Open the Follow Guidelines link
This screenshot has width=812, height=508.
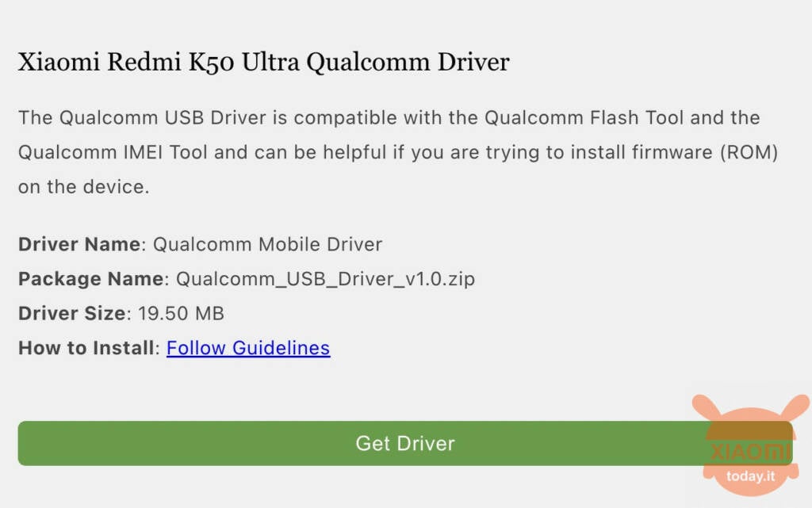248,348
